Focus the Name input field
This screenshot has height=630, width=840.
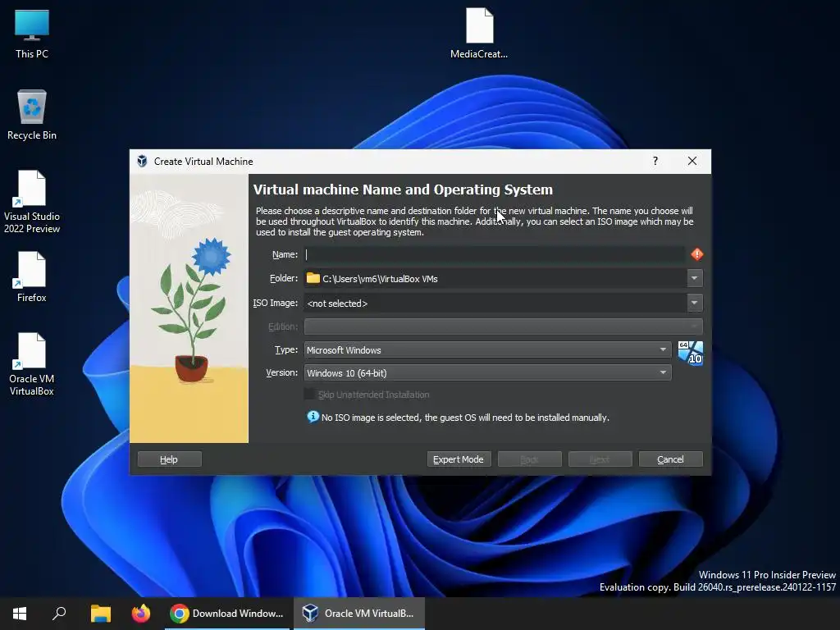click(495, 254)
